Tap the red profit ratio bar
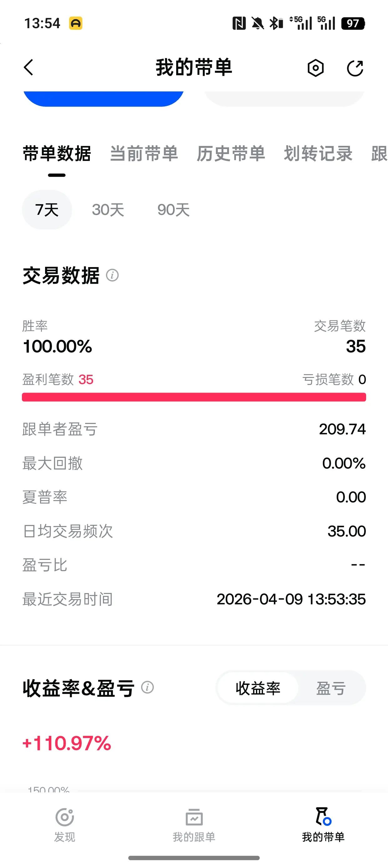 tap(194, 397)
